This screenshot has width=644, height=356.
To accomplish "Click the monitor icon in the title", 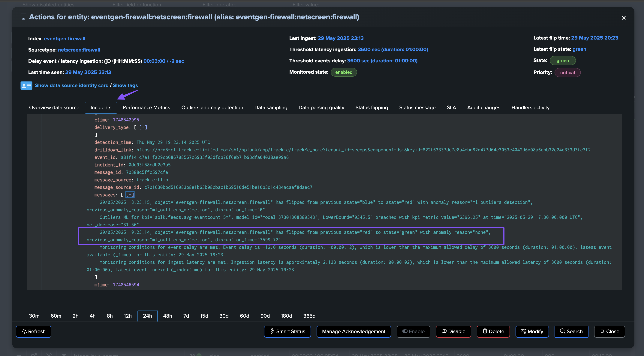I will [23, 17].
